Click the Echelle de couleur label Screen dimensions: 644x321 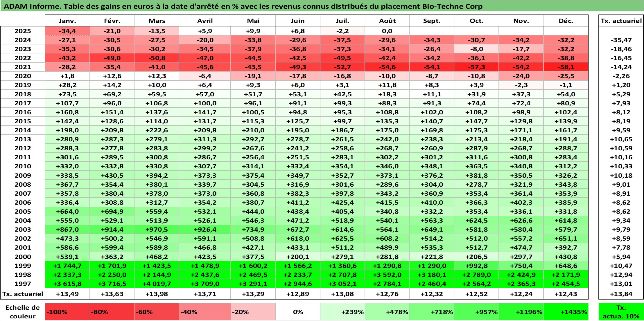coord(23,312)
